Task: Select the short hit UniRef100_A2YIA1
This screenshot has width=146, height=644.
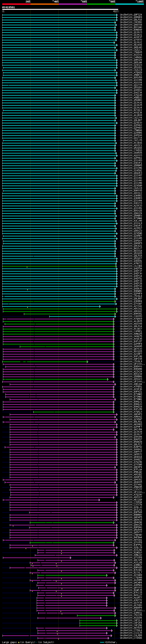Action: 131,306
